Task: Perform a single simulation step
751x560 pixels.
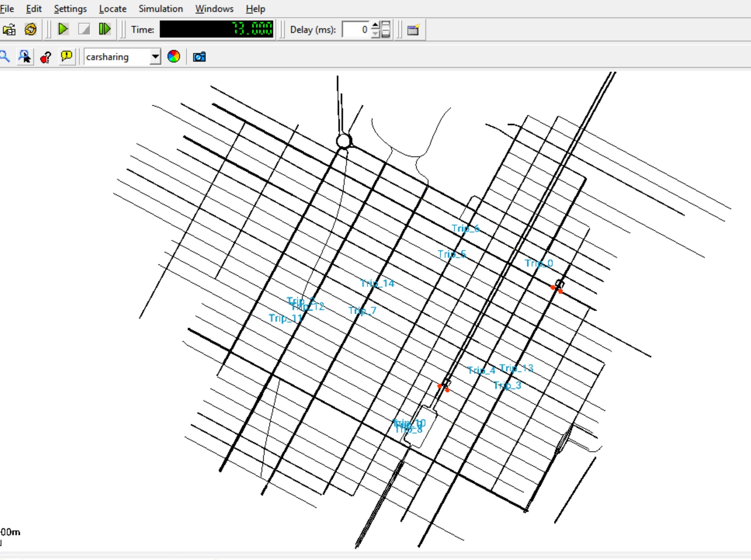Action: tap(104, 29)
